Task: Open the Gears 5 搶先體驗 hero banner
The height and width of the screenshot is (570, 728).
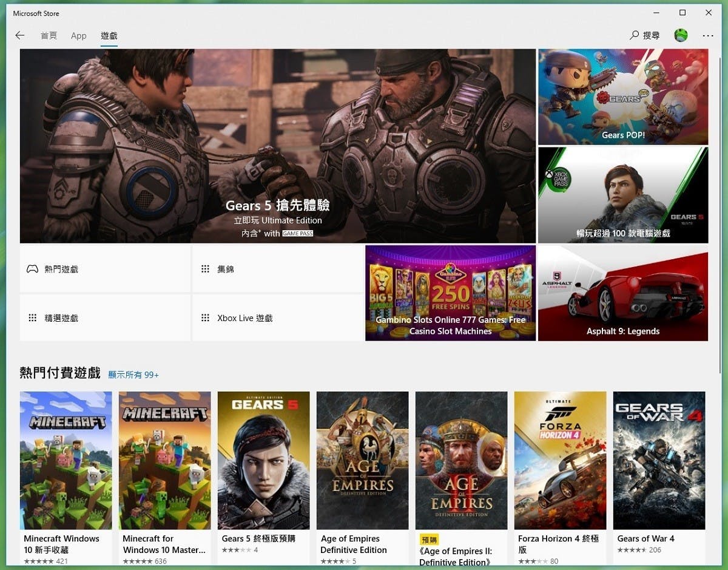Action: (x=278, y=146)
